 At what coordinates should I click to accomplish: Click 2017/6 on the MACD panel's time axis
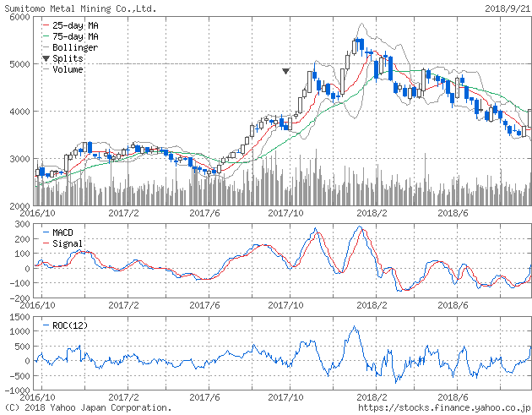207,306
